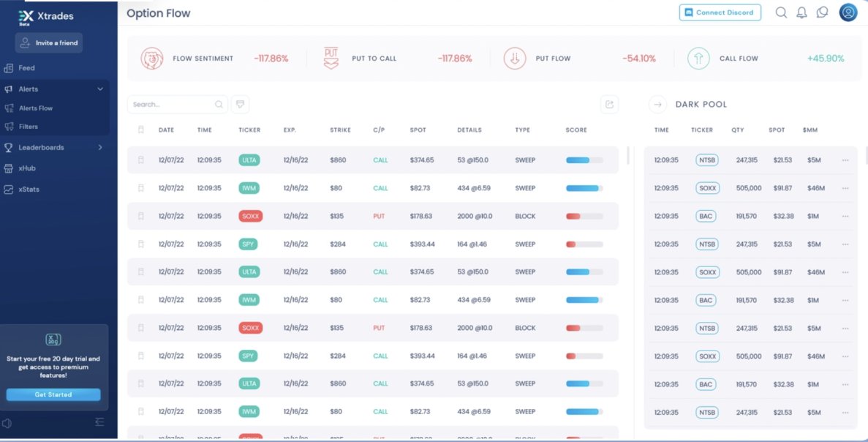Viewport: 868px width, 442px height.
Task: Open more options for topmost Dark Pool SOXX row
Action: click(845, 188)
